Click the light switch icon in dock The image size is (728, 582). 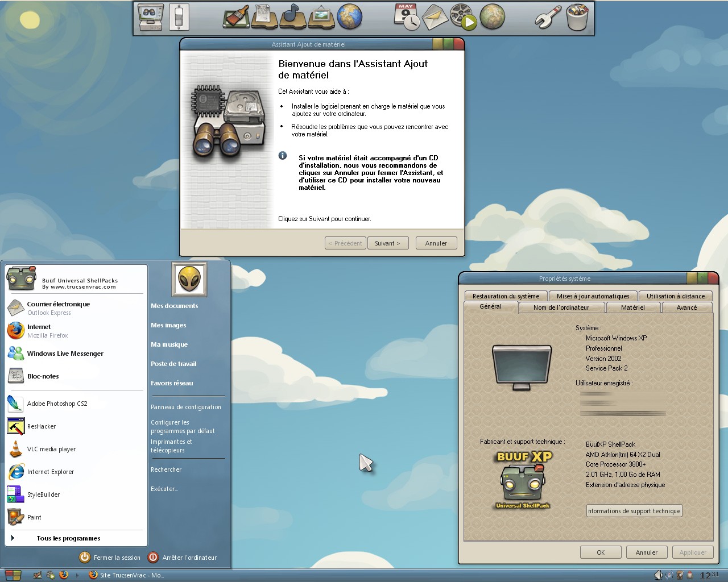click(179, 18)
